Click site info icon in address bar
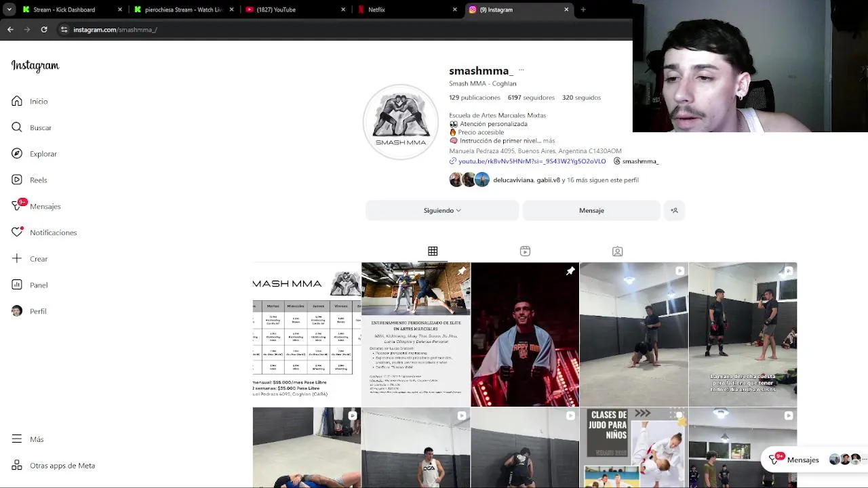Screen dimensions: 868x488 click(64, 29)
